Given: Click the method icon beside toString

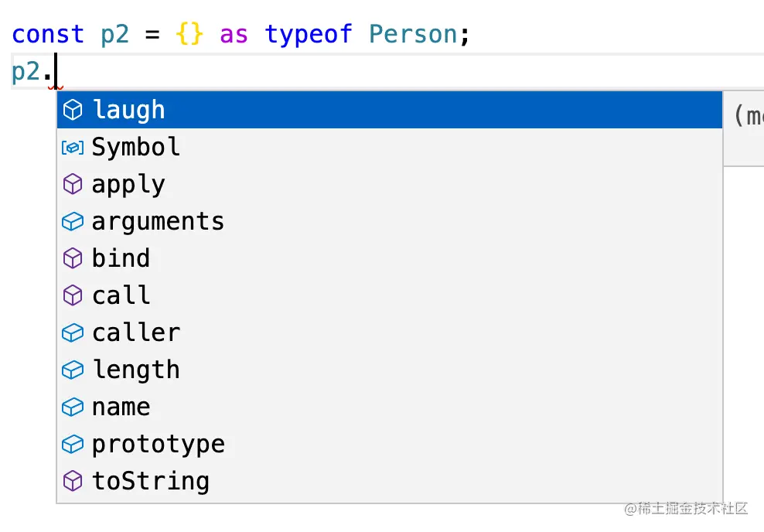Looking at the screenshot, I should click(x=73, y=482).
